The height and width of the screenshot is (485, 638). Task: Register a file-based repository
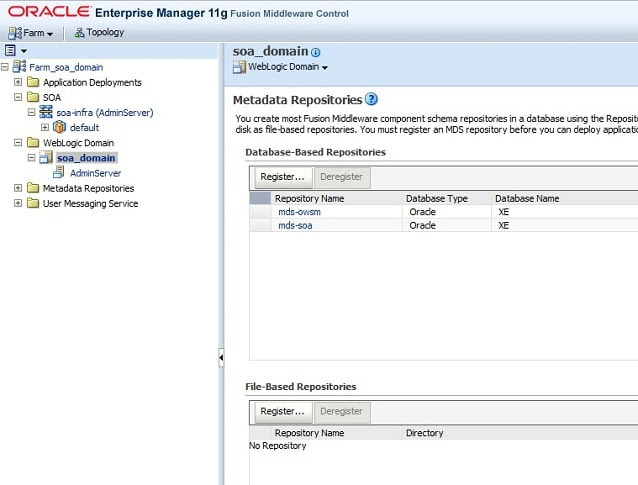coord(282,411)
